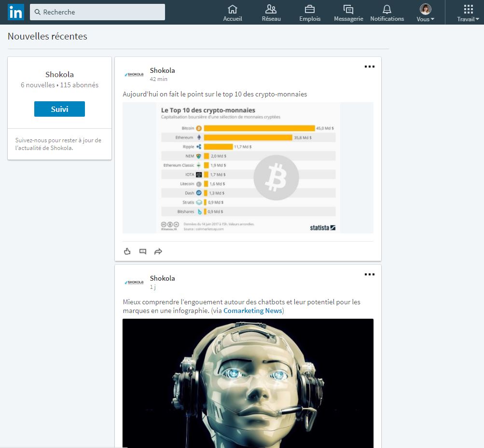The image size is (484, 448).
Task: Open the top 10 crypto-monnaies infographic
Action: [248, 167]
